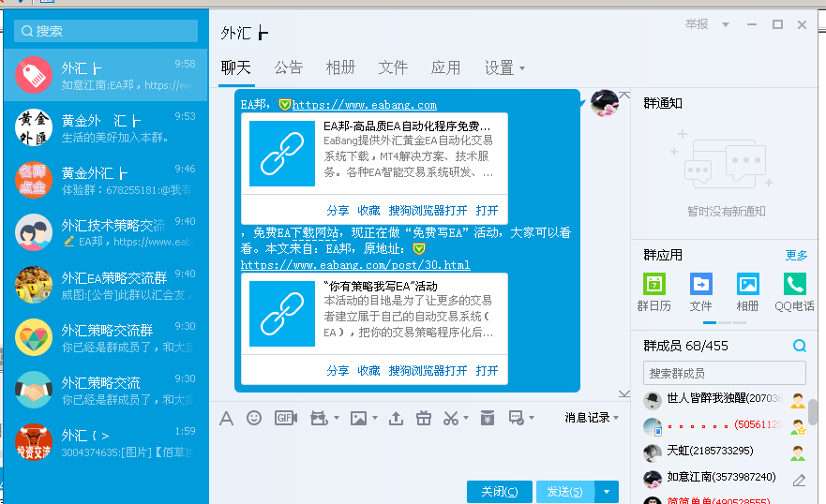Select member 世人皆醉我独醒
This screenshot has height=504, width=826.
click(x=725, y=399)
